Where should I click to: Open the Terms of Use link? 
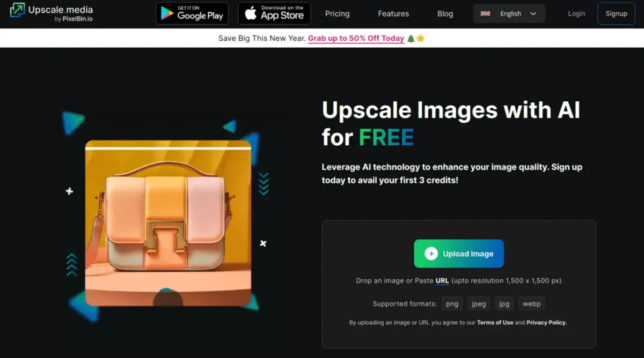[495, 323]
